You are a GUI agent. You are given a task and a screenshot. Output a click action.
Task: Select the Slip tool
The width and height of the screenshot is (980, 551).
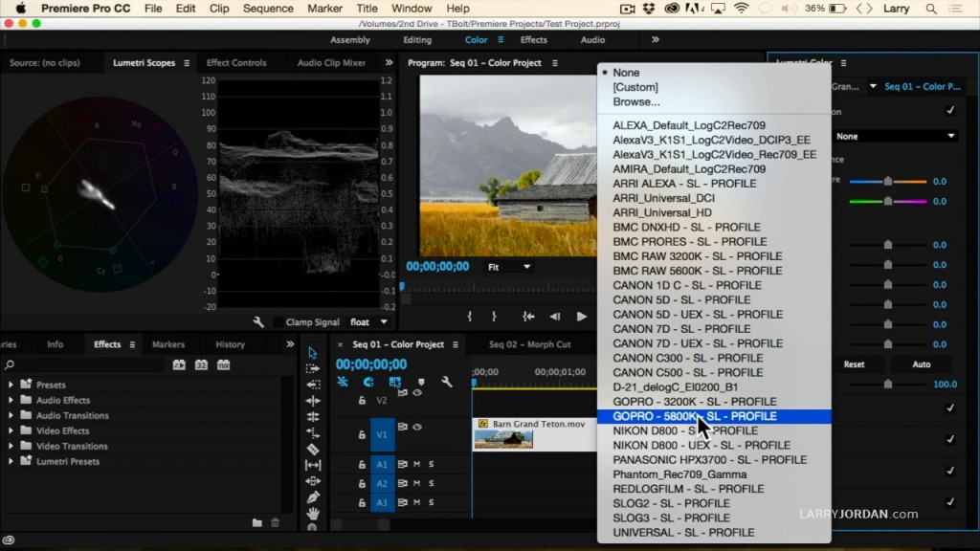(x=313, y=465)
